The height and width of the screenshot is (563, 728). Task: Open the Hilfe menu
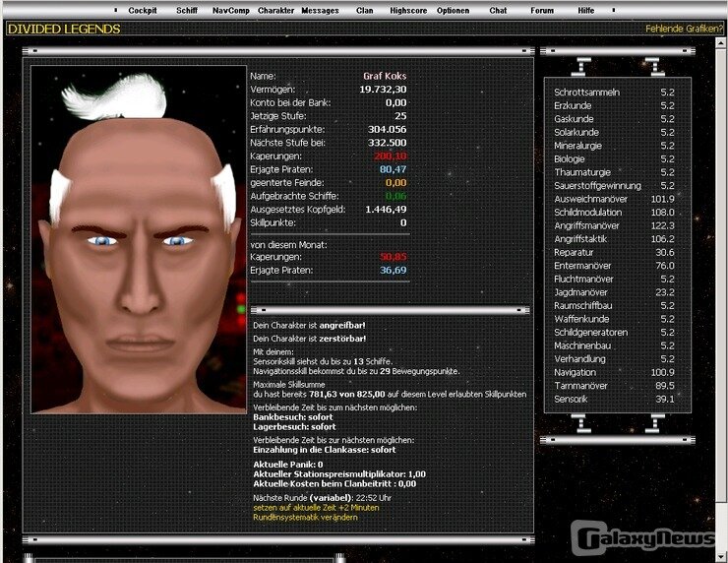click(586, 10)
